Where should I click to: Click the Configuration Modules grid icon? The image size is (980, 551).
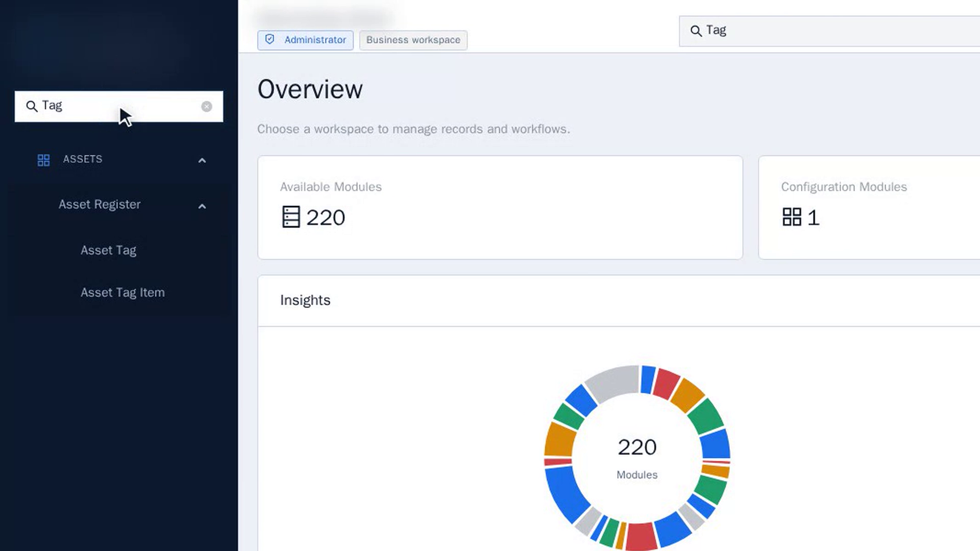coord(792,217)
